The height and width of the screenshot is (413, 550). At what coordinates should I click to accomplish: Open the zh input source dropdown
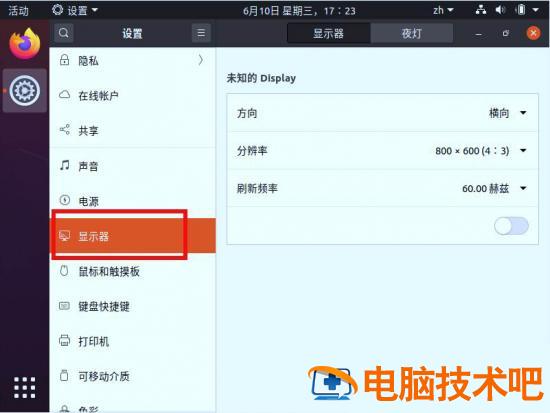tap(443, 10)
